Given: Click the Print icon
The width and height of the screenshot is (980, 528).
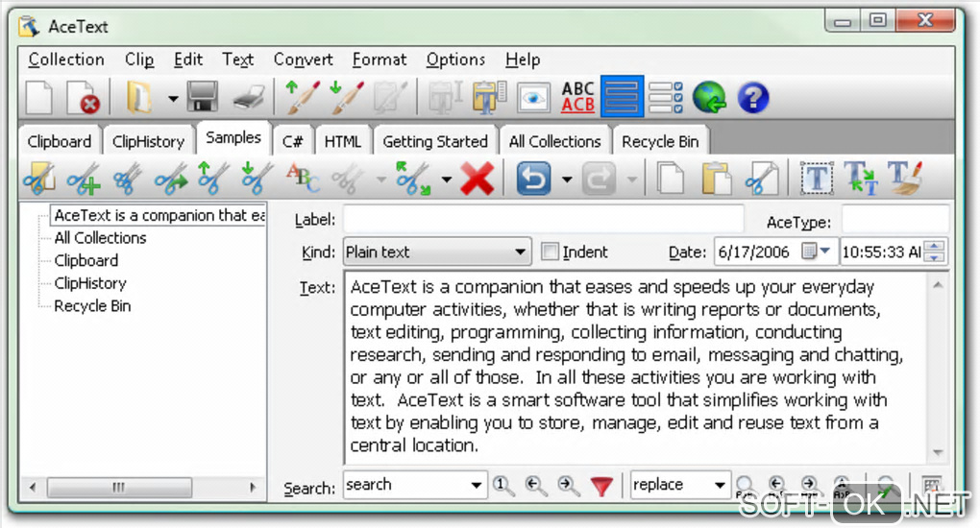Looking at the screenshot, I should tap(249, 98).
